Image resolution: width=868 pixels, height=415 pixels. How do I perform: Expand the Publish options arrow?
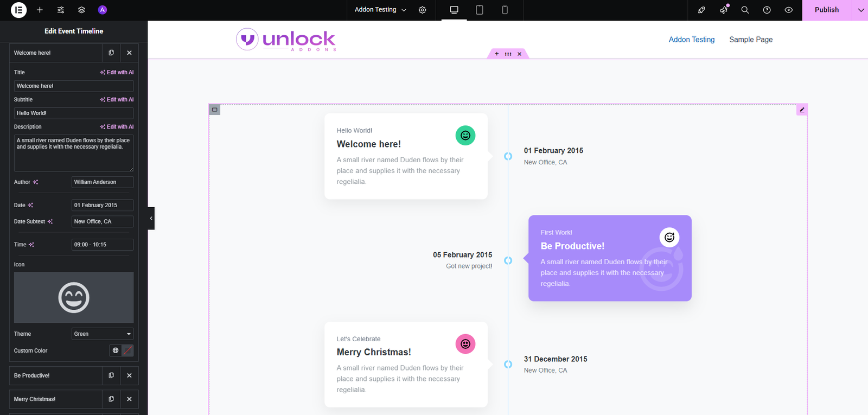[x=860, y=10]
